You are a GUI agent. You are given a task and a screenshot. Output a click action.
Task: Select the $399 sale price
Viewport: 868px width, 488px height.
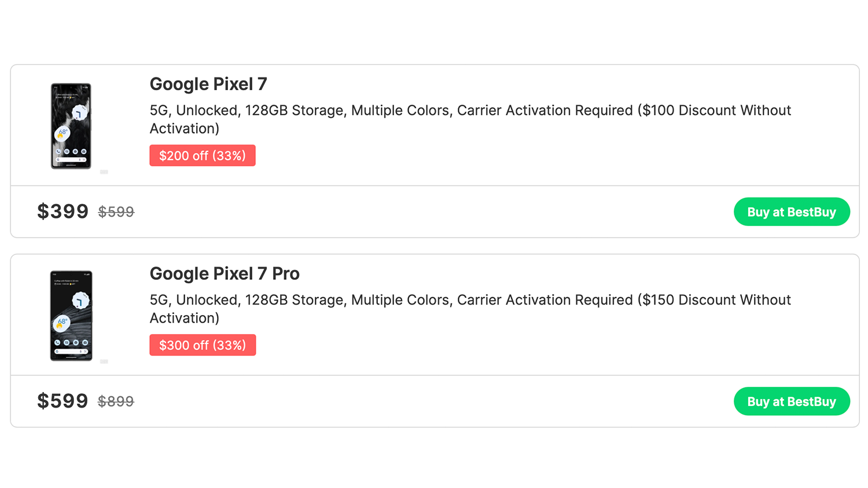tap(62, 212)
